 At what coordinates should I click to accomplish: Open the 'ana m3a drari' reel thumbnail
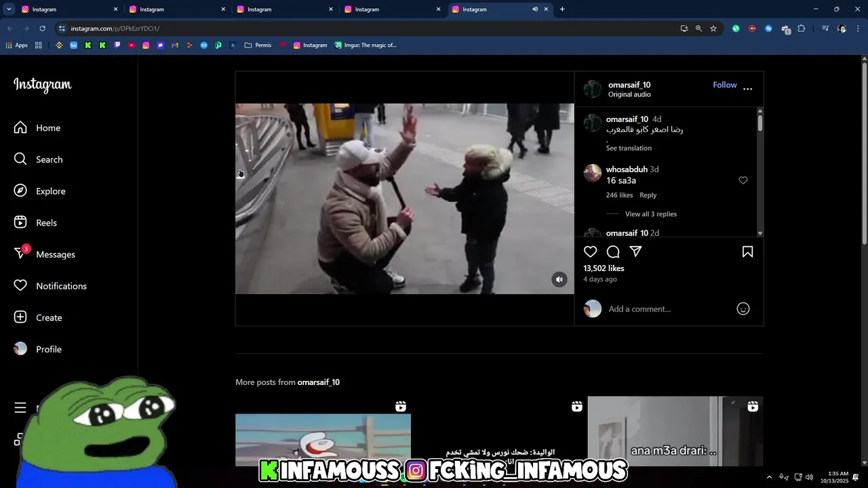click(x=675, y=432)
